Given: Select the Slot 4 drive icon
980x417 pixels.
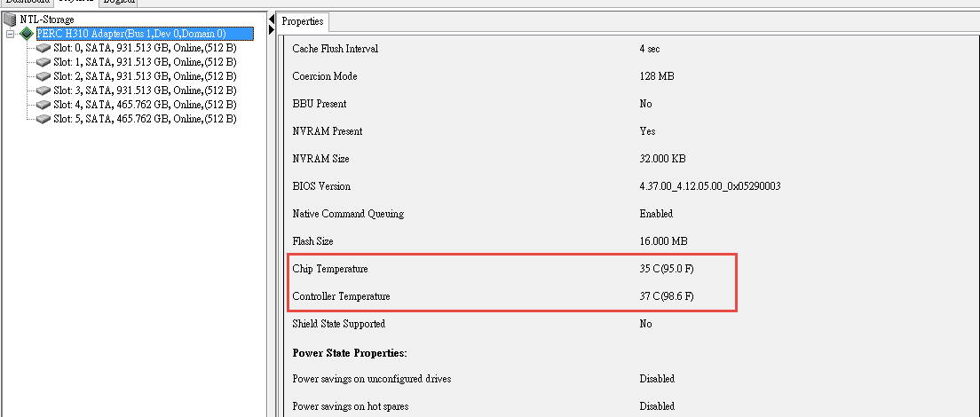Looking at the screenshot, I should 43,105.
